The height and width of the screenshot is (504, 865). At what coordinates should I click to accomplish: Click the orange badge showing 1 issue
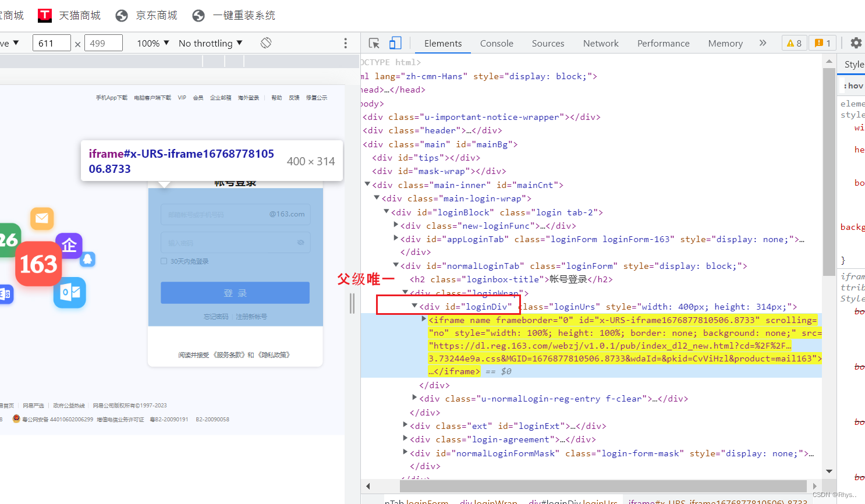click(822, 42)
